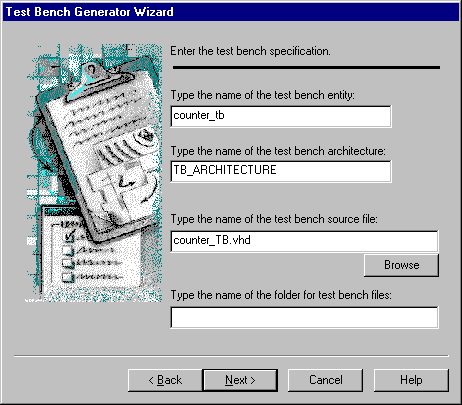
Task: Browse for the test bench source file
Action: pyautogui.click(x=401, y=265)
